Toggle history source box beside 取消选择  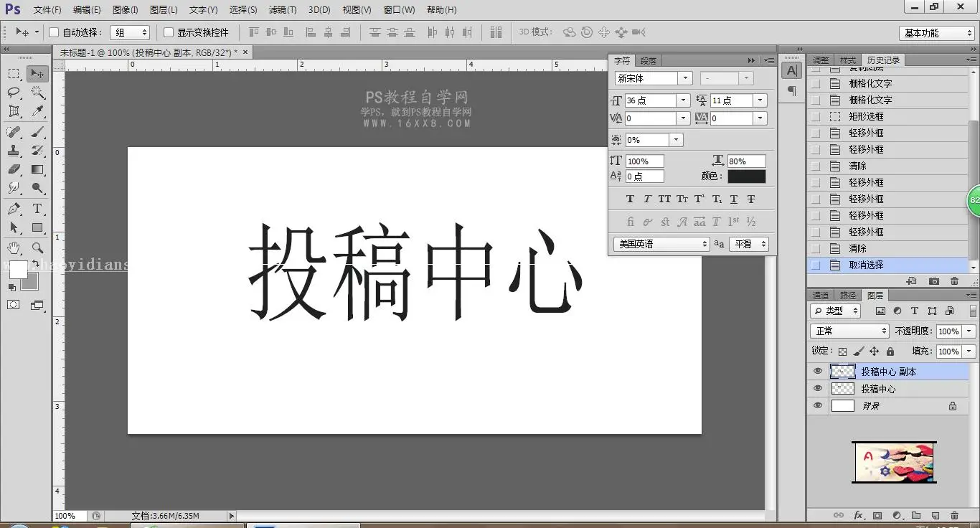tap(816, 265)
